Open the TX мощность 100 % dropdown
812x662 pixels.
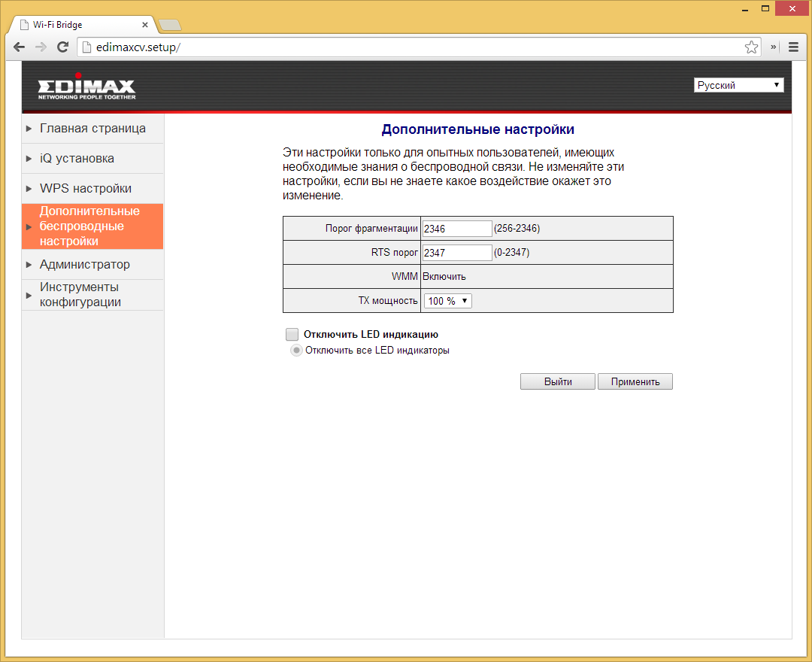pos(447,301)
